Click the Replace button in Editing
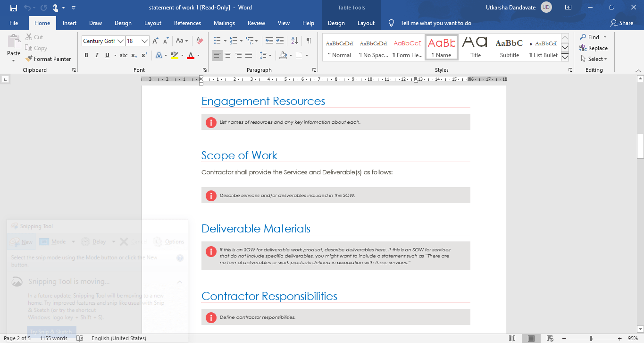This screenshot has height=343, width=644. (594, 48)
